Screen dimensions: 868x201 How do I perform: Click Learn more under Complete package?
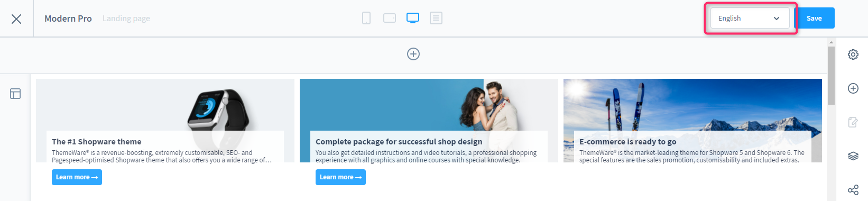[340, 177]
